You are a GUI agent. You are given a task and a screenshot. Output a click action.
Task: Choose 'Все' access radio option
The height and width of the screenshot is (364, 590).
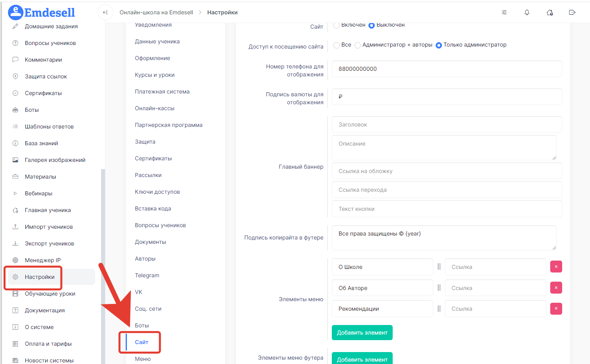pos(337,45)
